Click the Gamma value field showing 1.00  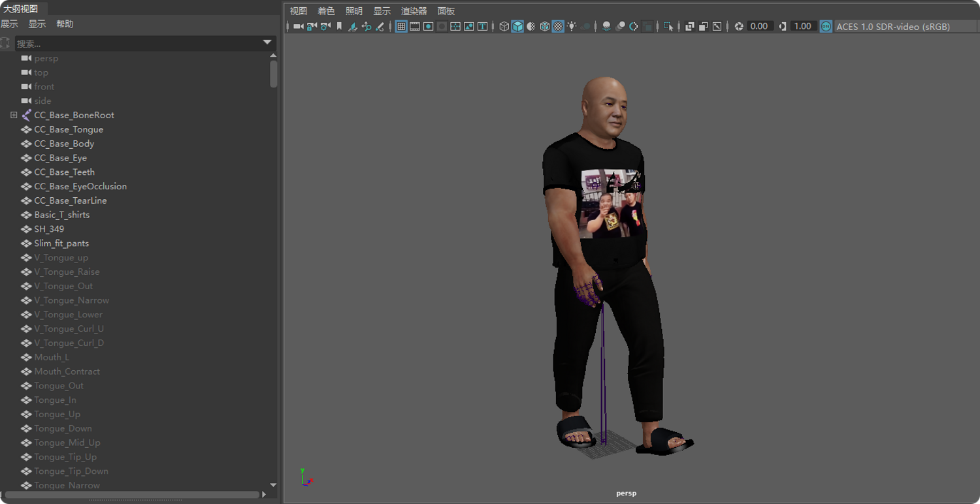803,27
